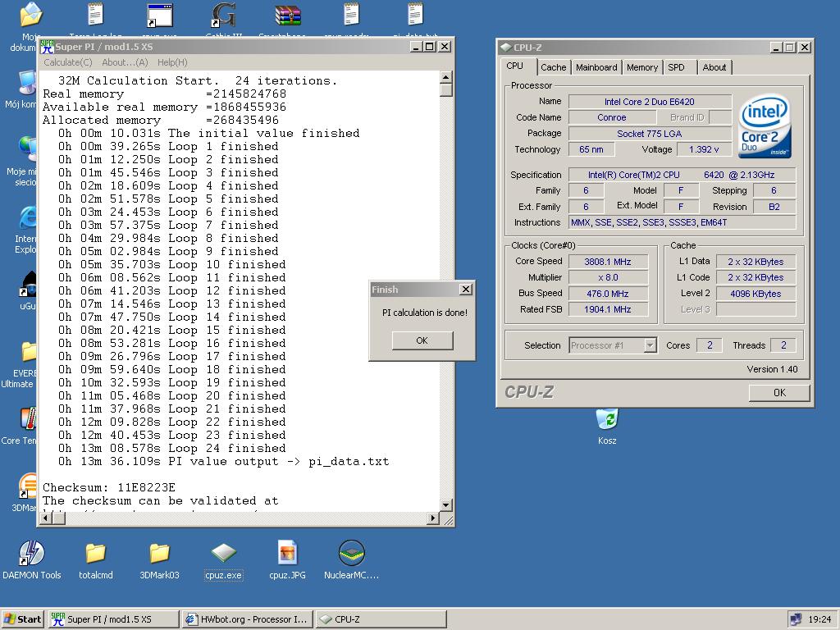Image resolution: width=840 pixels, height=630 pixels.
Task: Click the Name field Intel Core 2 Duo E6420
Action: [650, 102]
